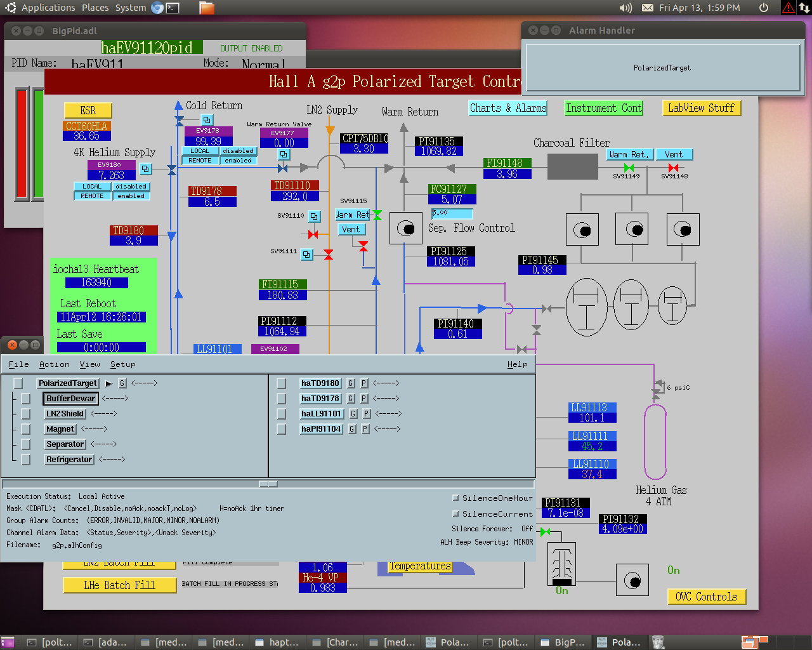The width and height of the screenshot is (812, 650).
Task: Open the LHe Batch Fill menu button
Action: (119, 585)
